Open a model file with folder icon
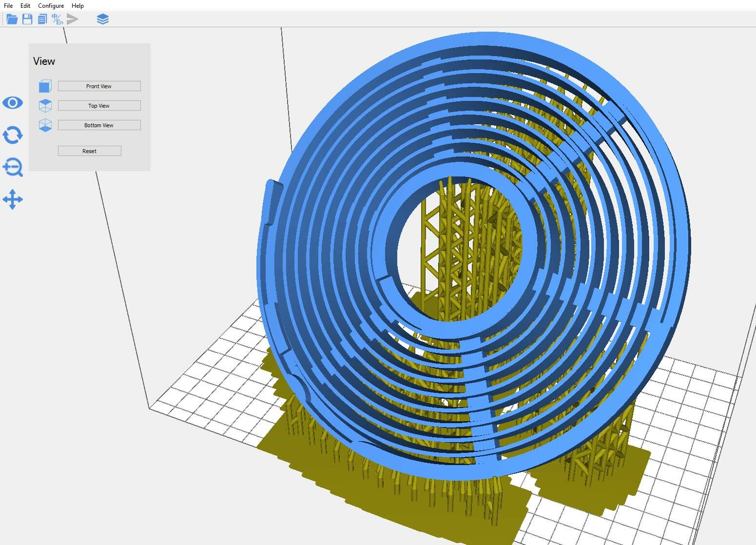Screen dimensions: 756x545 pos(12,19)
